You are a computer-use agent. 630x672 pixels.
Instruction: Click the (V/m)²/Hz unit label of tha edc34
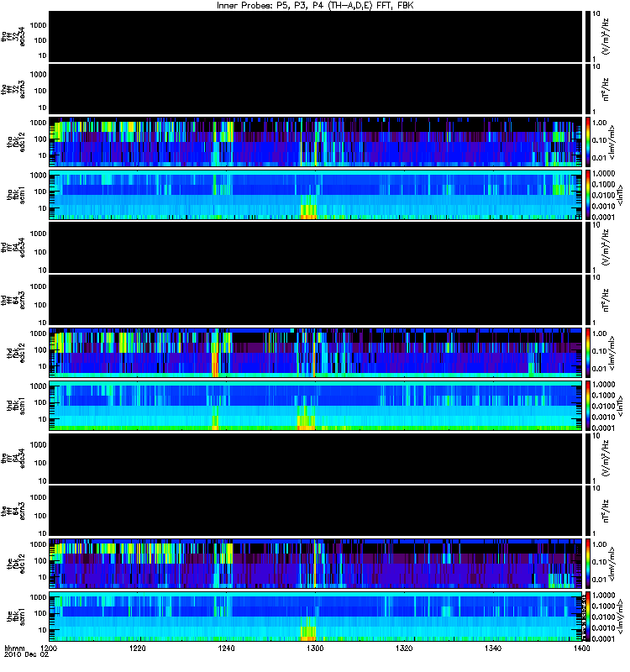[606, 36]
